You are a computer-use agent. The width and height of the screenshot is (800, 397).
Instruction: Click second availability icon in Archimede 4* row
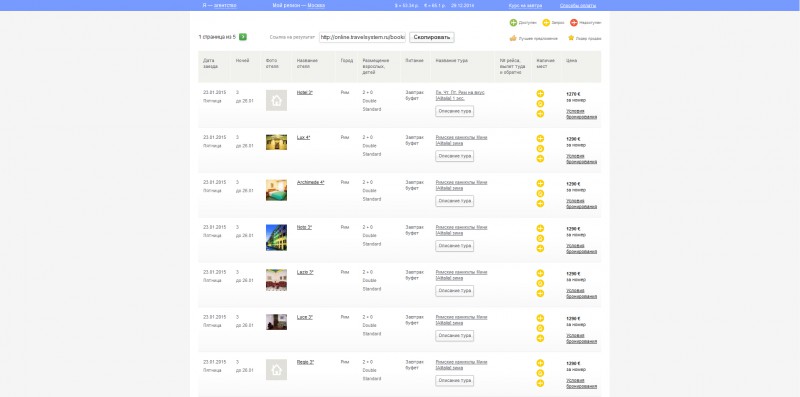[540, 193]
